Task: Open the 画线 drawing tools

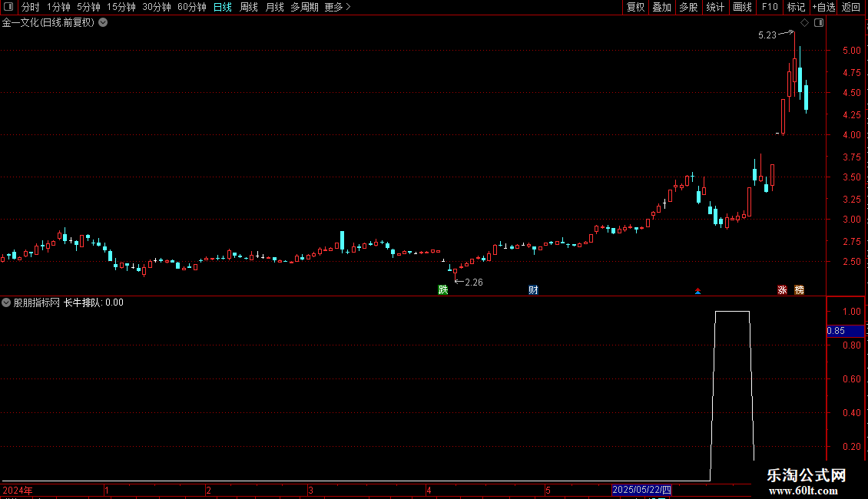Action: click(742, 7)
